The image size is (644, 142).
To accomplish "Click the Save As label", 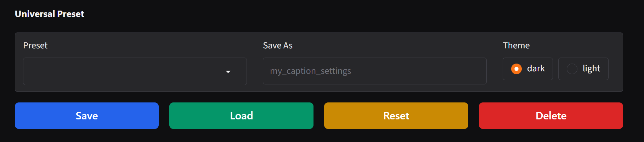I will pyautogui.click(x=278, y=46).
